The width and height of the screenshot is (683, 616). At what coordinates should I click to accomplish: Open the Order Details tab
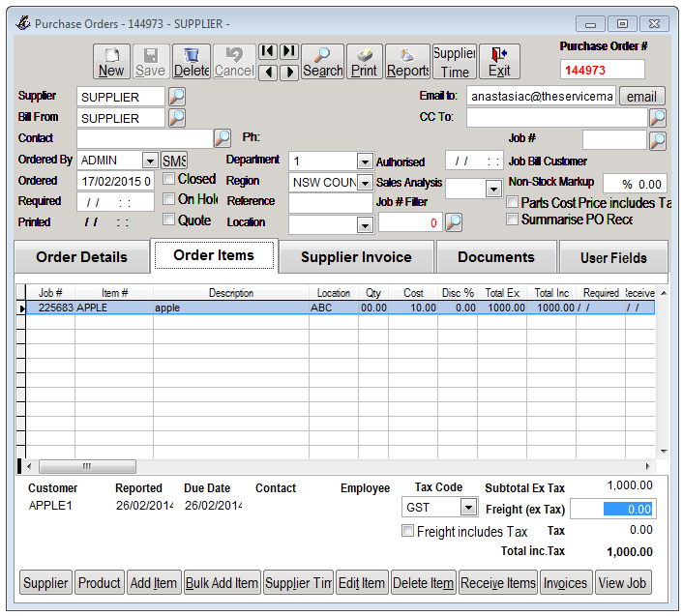pyautogui.click(x=81, y=257)
